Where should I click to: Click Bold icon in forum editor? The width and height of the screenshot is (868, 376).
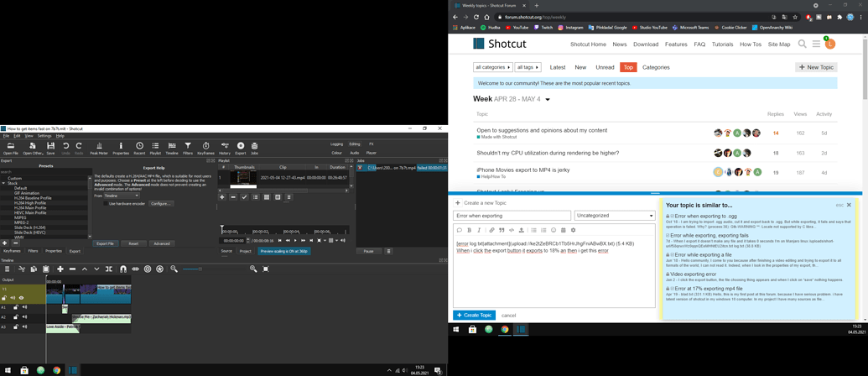tap(470, 230)
